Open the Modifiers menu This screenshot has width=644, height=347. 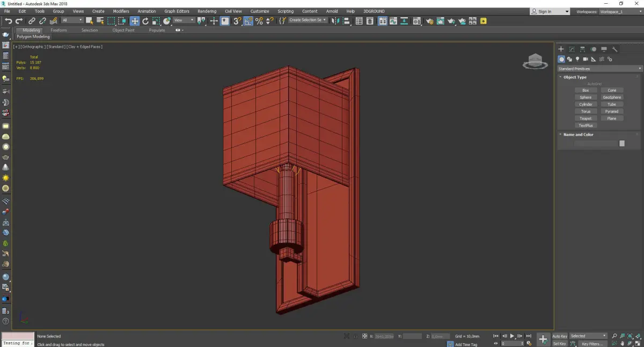(121, 11)
